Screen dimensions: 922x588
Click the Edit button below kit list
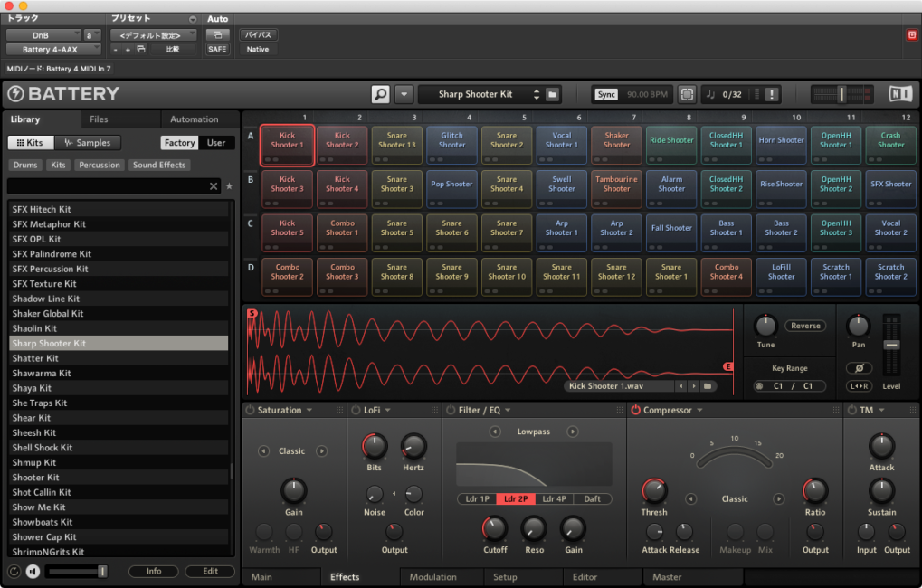tap(210, 572)
